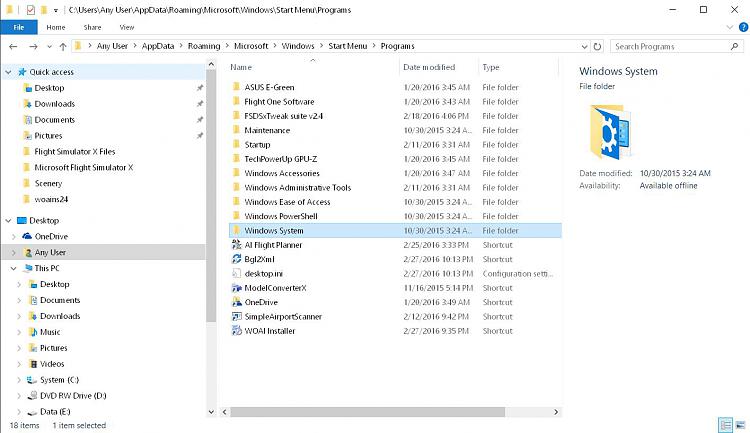Click the Bgl2Xml shortcut icon
Image resolution: width=750 pixels, height=433 pixels.
tap(236, 259)
